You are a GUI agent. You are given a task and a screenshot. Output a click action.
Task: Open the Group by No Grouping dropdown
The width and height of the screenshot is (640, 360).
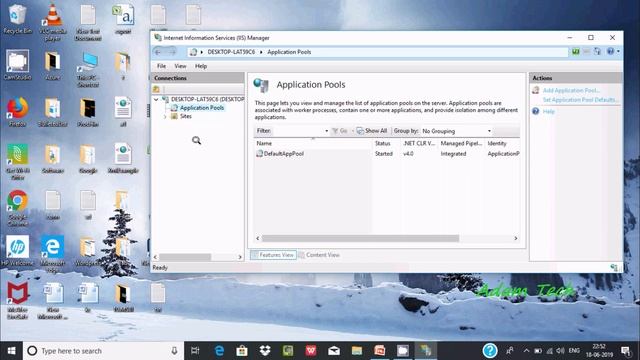point(456,131)
